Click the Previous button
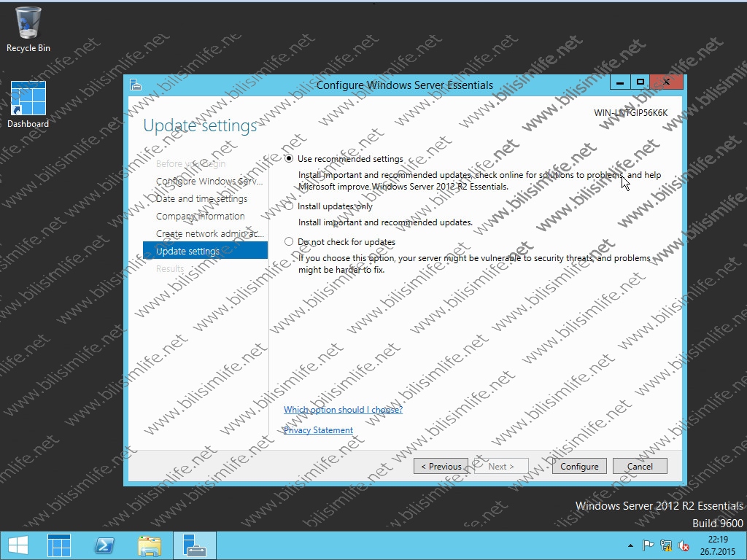 [x=441, y=466]
